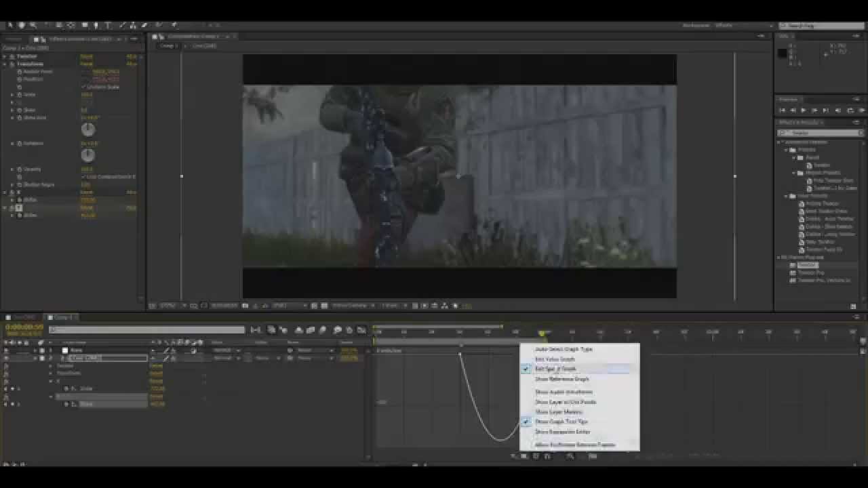Toggle mute audio in Preview panel

(x=838, y=110)
